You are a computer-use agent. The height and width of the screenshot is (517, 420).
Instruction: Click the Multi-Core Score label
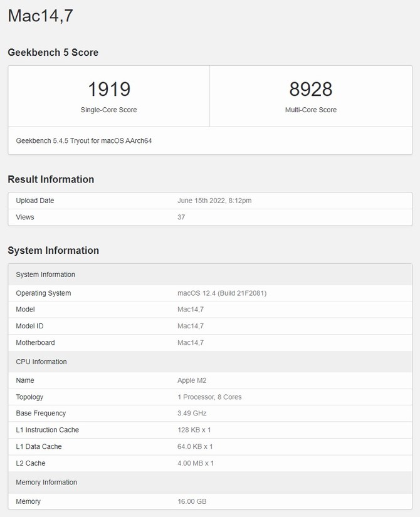click(x=311, y=110)
